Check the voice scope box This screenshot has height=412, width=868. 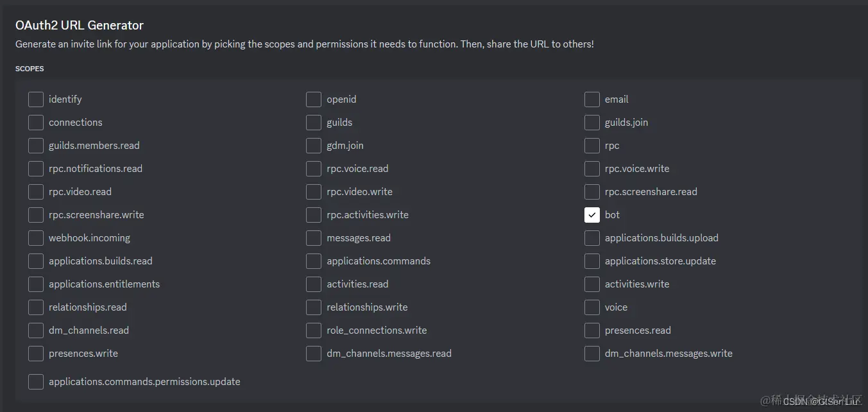pyautogui.click(x=592, y=307)
